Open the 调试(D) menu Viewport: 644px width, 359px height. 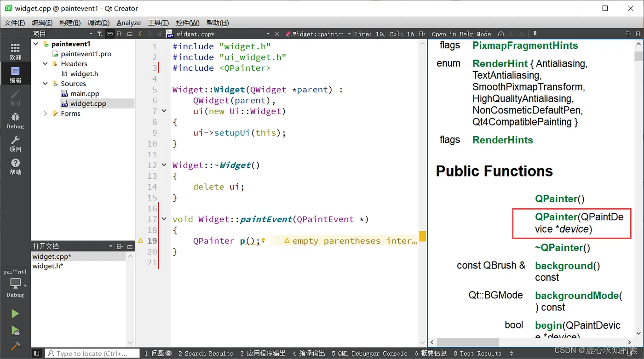click(98, 23)
